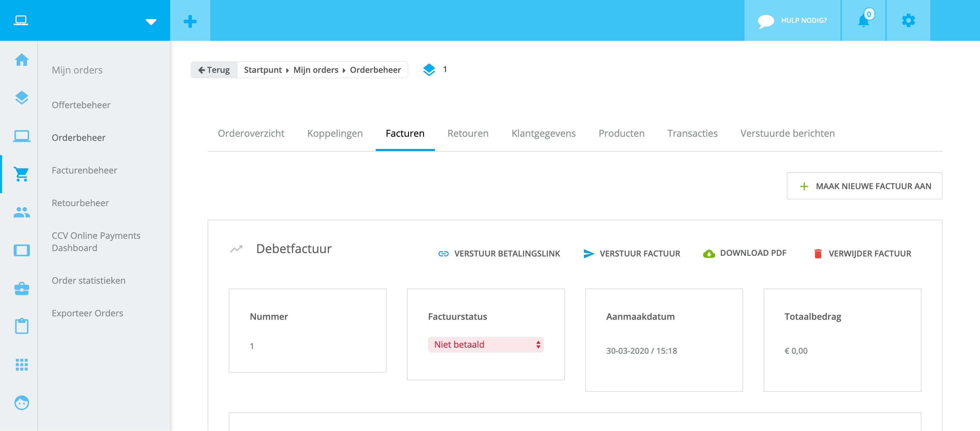Open Retourbeheer in side menu

80,203
